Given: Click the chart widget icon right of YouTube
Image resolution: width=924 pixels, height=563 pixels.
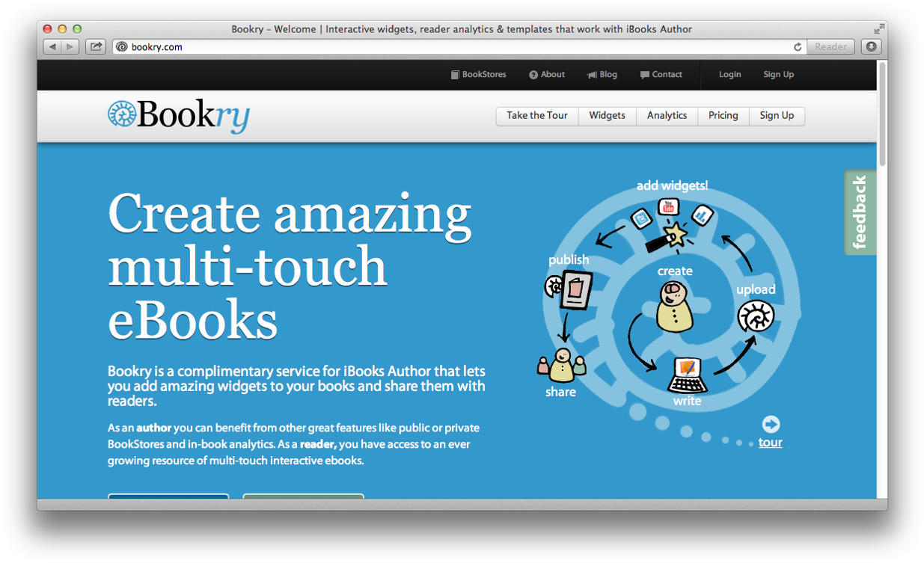Looking at the screenshot, I should coord(702,216).
